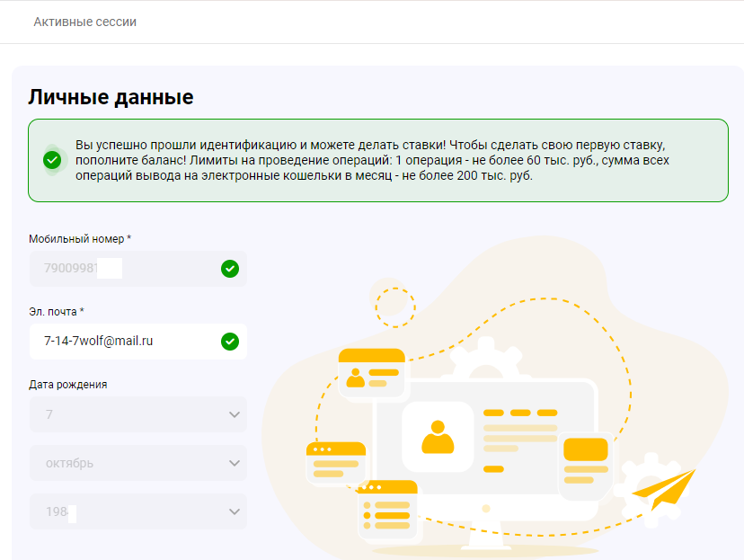This screenshot has width=744, height=560.
Task: Click the Мобильный номер label
Action: [x=80, y=239]
